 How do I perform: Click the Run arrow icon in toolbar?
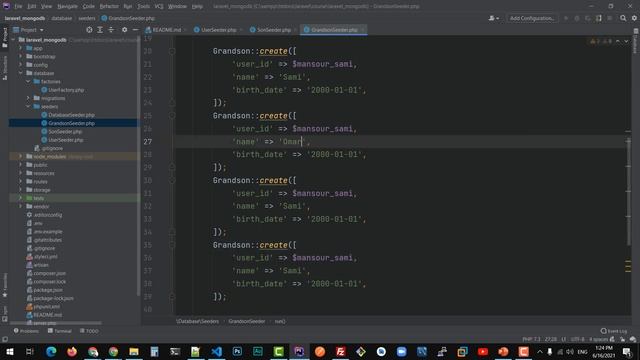[566, 18]
